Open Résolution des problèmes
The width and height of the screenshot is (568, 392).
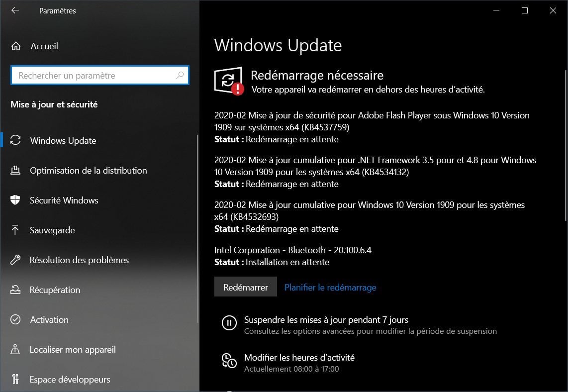80,260
